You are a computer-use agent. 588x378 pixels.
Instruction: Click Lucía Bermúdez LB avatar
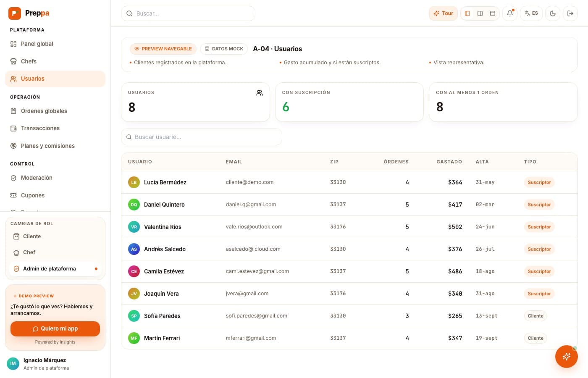134,182
